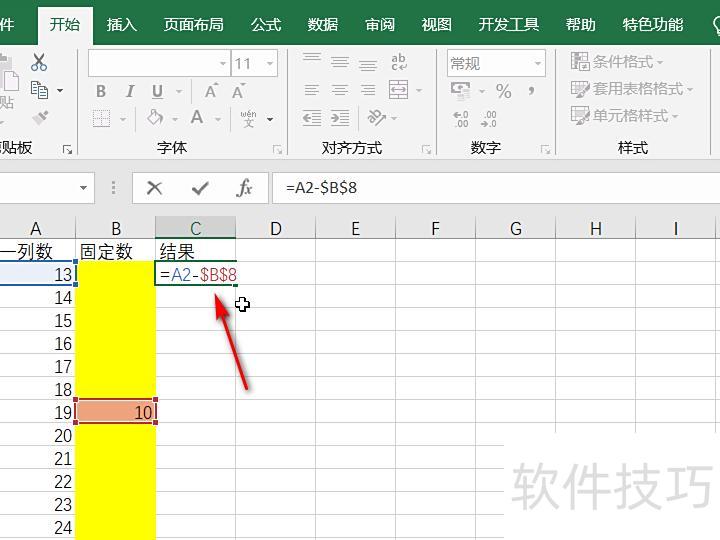Click the Copy icon
The height and width of the screenshot is (540, 720).
click(39, 90)
